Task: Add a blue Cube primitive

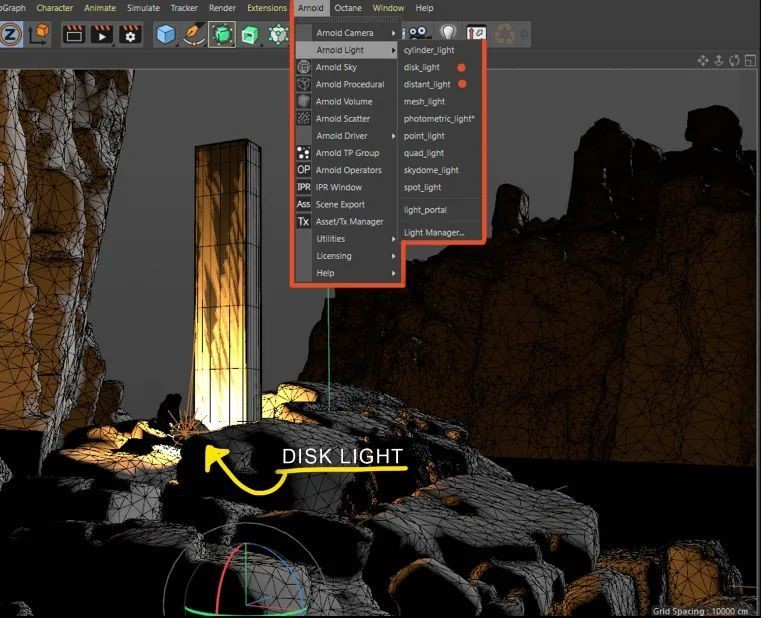Action: [x=165, y=34]
